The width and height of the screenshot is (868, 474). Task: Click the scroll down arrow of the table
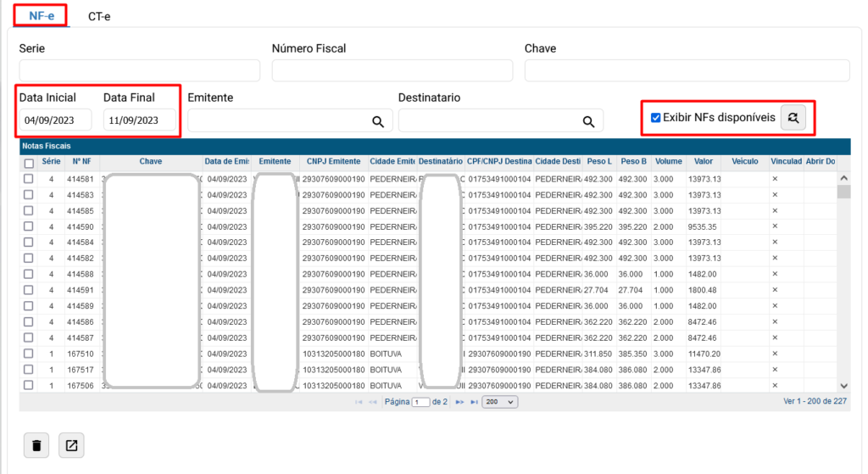click(843, 385)
